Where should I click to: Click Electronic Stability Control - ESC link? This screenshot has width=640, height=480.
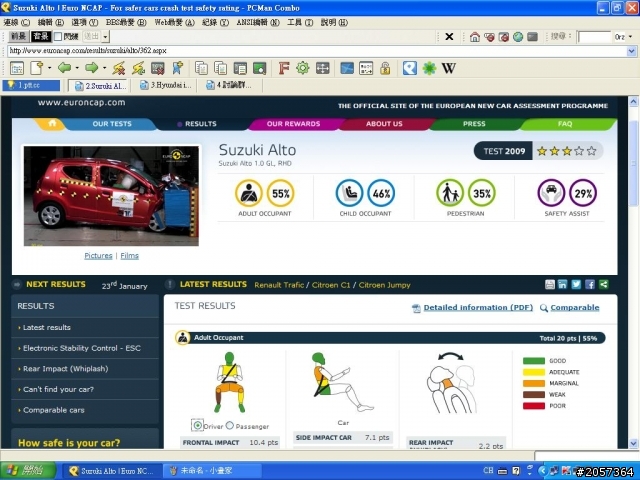tap(82, 348)
